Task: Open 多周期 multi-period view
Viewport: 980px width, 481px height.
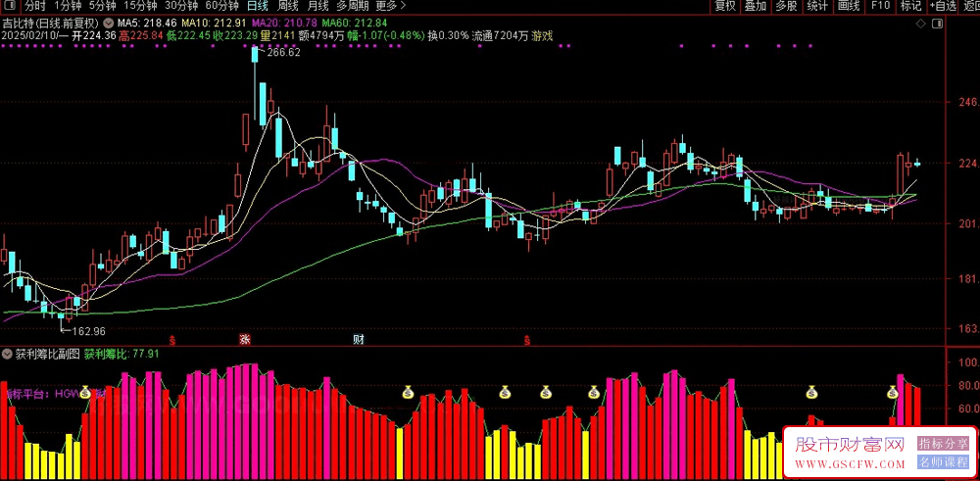Action: [x=353, y=6]
